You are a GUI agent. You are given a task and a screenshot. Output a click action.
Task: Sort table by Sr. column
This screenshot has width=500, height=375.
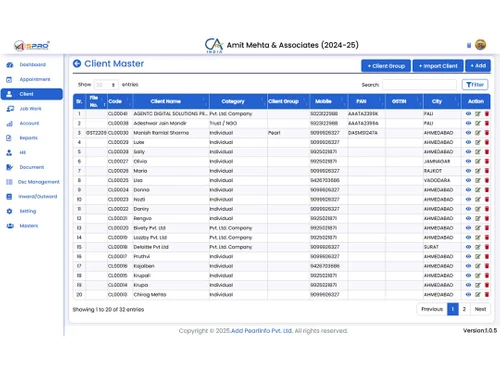pyautogui.click(x=79, y=101)
